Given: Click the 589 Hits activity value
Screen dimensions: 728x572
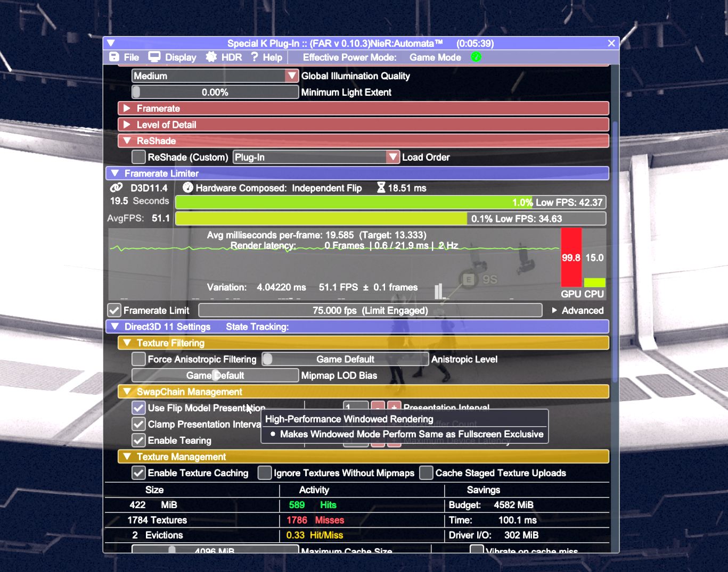Looking at the screenshot, I should point(313,505).
